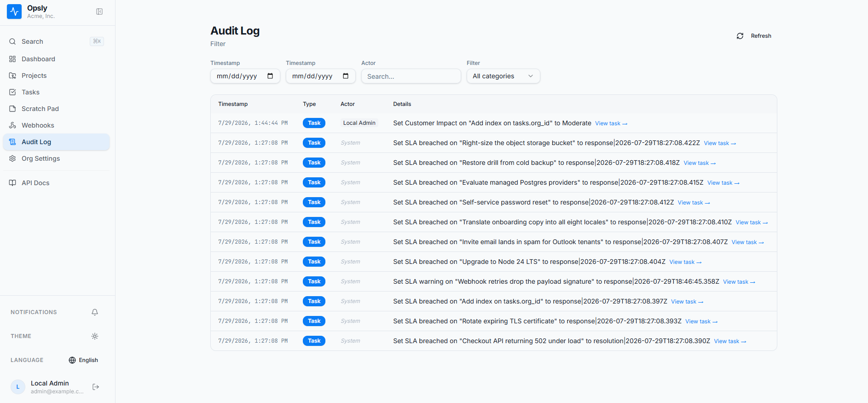Change language from English
868x403 pixels.
point(83,360)
